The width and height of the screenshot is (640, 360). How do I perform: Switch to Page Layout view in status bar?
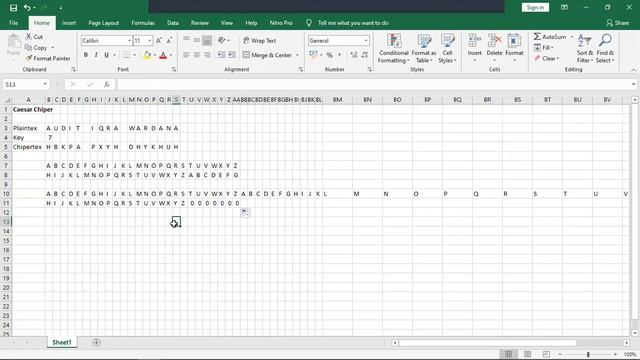pyautogui.click(x=527, y=354)
